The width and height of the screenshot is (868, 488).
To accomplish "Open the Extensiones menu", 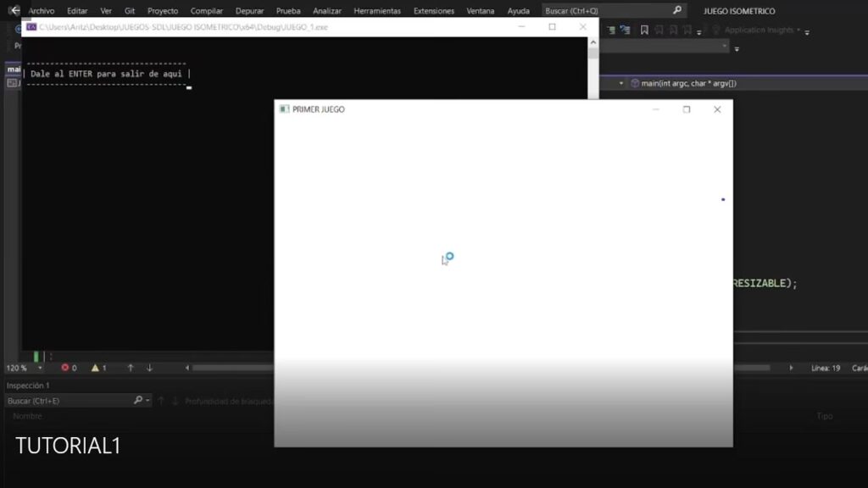I will pos(434,11).
